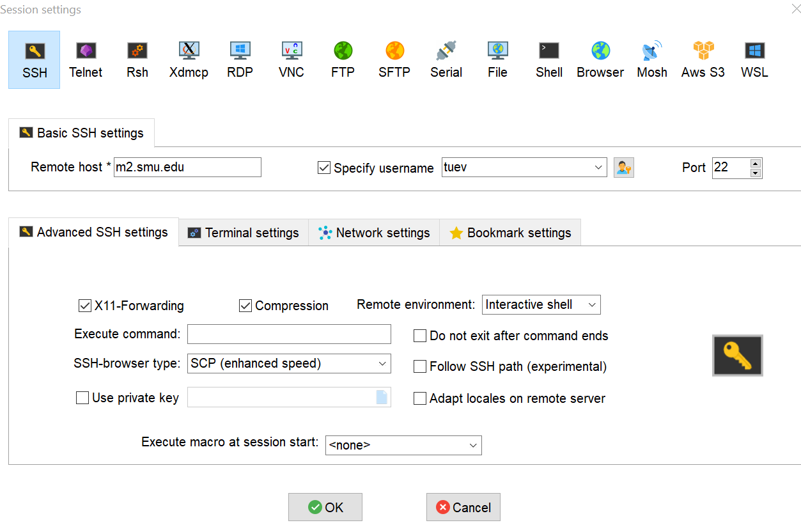The height and width of the screenshot is (532, 801).
Task: Click the Cancel button
Action: (x=463, y=507)
